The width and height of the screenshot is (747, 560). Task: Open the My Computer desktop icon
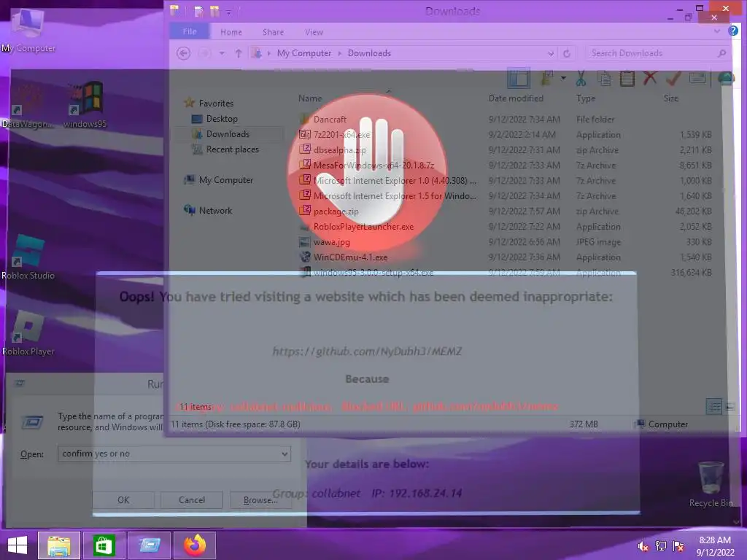click(28, 31)
